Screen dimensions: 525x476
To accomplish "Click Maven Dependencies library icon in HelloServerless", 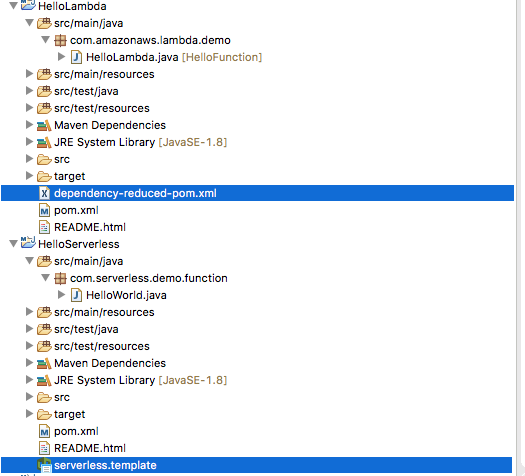I will click(44, 364).
